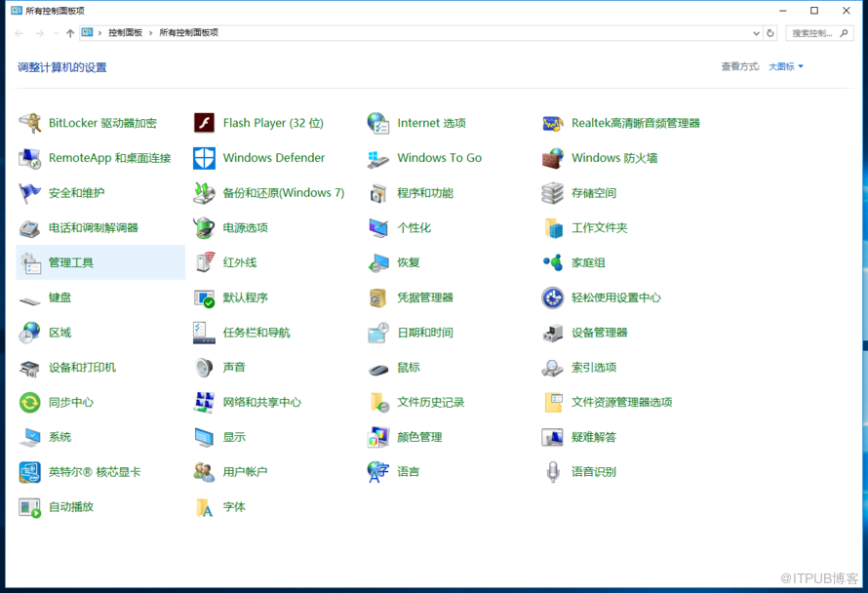Screen dimensions: 868x593
Task: Click the refresh button beside address bar
Action: pos(770,33)
